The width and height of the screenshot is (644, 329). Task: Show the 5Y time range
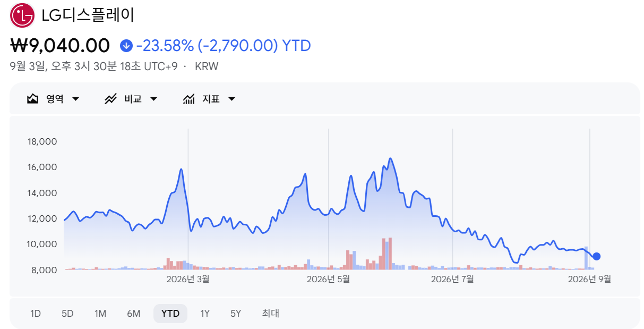coord(236,314)
